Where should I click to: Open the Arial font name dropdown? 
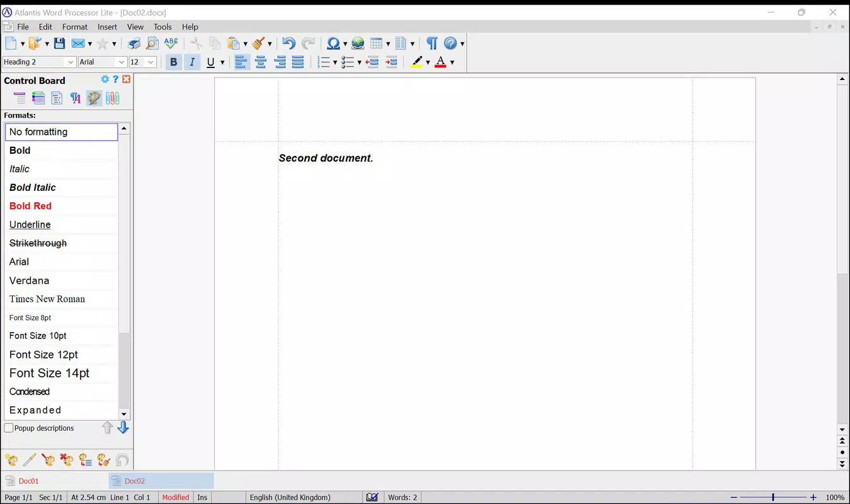(121, 62)
